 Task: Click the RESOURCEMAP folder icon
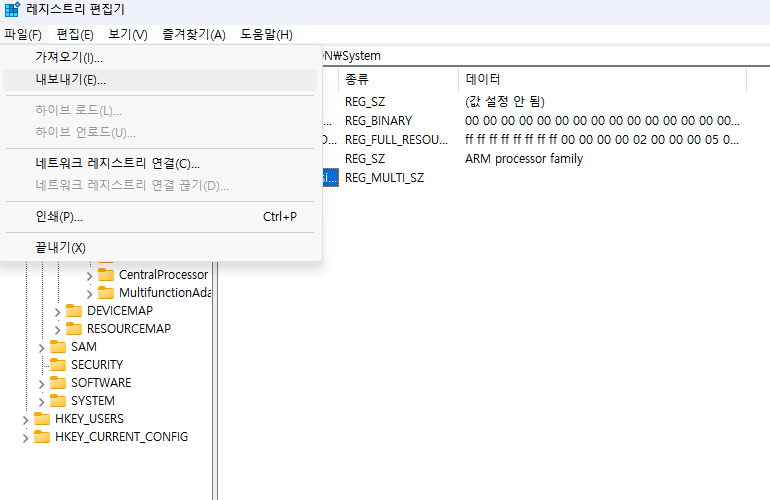pyautogui.click(x=74, y=329)
